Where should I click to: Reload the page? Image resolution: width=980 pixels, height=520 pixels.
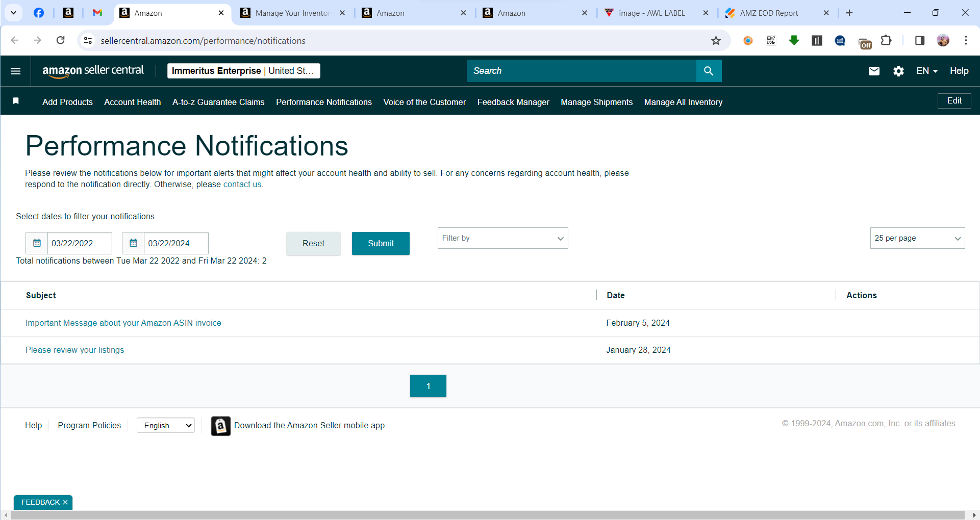[60, 40]
